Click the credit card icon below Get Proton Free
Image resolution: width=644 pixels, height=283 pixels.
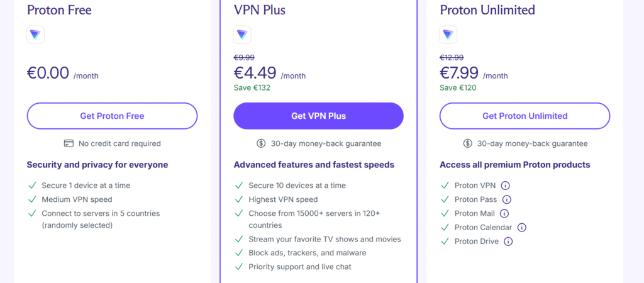tap(69, 143)
